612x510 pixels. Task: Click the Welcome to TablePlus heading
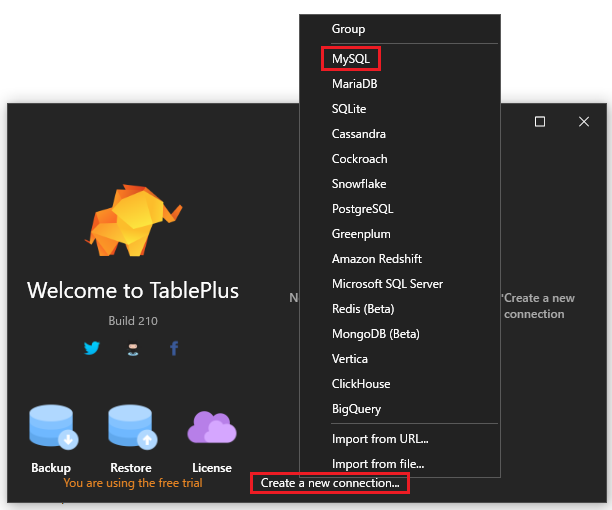(133, 290)
